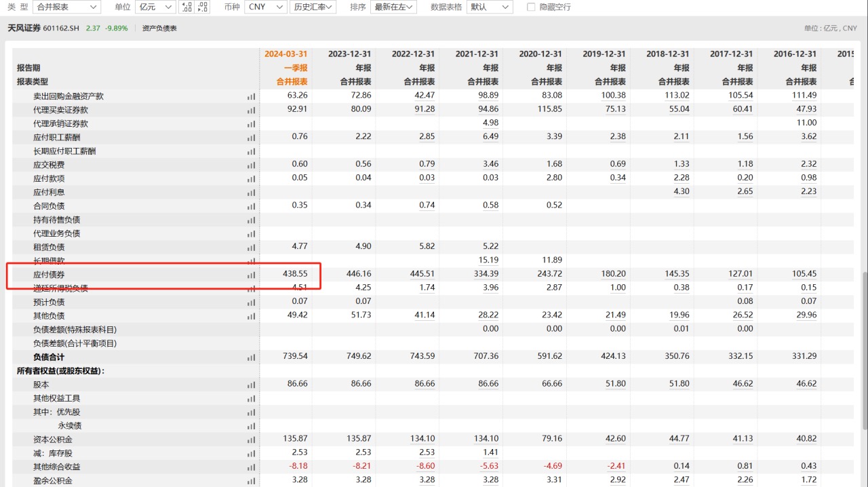This screenshot has height=487, width=868.
Task: Open chart icon for 资本公积金 row
Action: click(252, 440)
